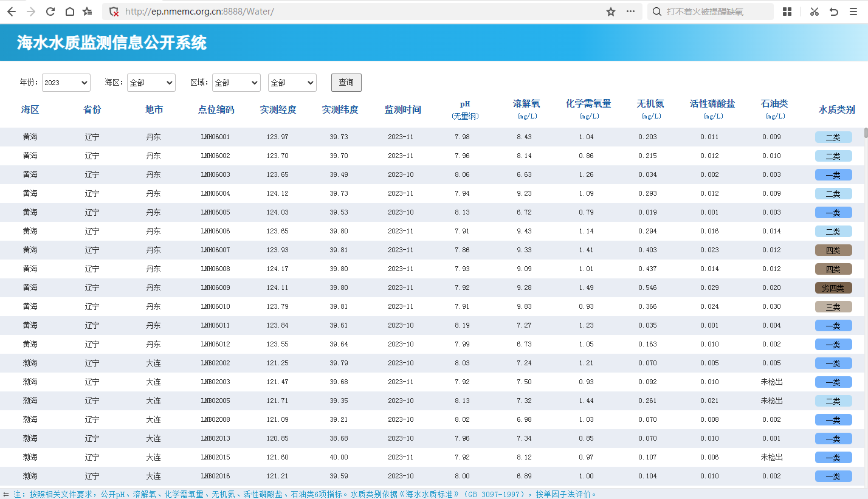Screen dimensions: 868x499
Task: Select station code LNB02003
Action: coord(216,382)
